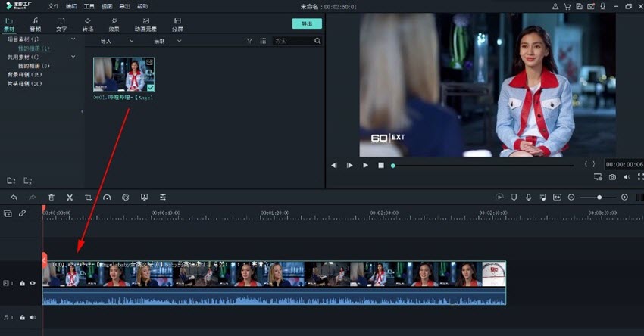Click the Stop button in preview
644x336 pixels.
click(x=381, y=165)
